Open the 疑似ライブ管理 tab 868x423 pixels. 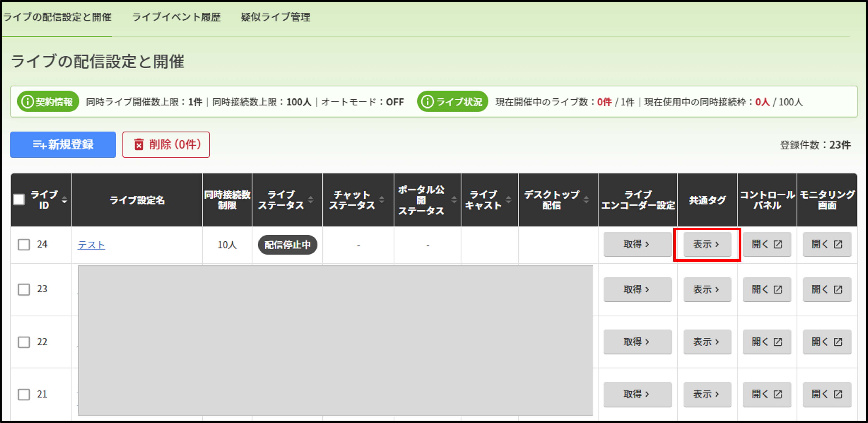275,17
